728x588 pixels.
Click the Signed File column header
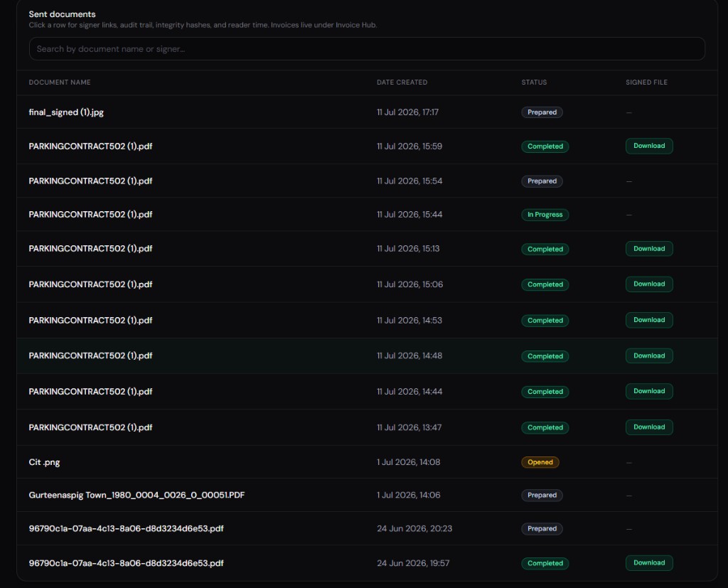point(646,82)
